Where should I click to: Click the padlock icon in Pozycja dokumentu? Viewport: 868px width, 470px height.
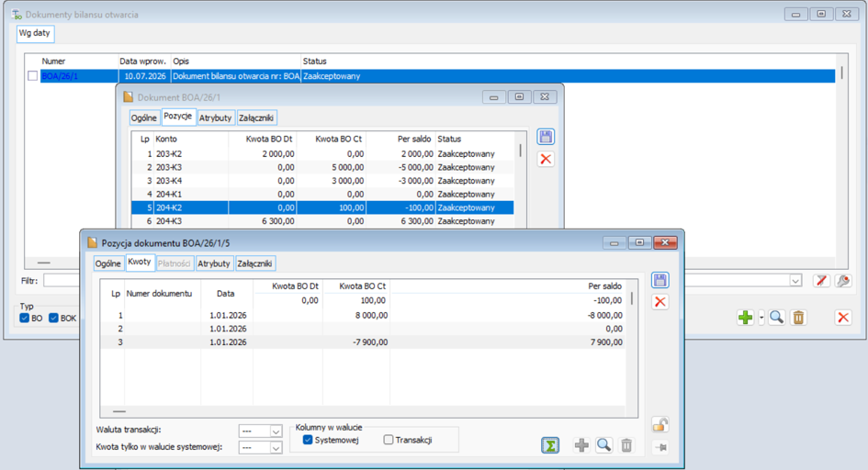click(659, 425)
